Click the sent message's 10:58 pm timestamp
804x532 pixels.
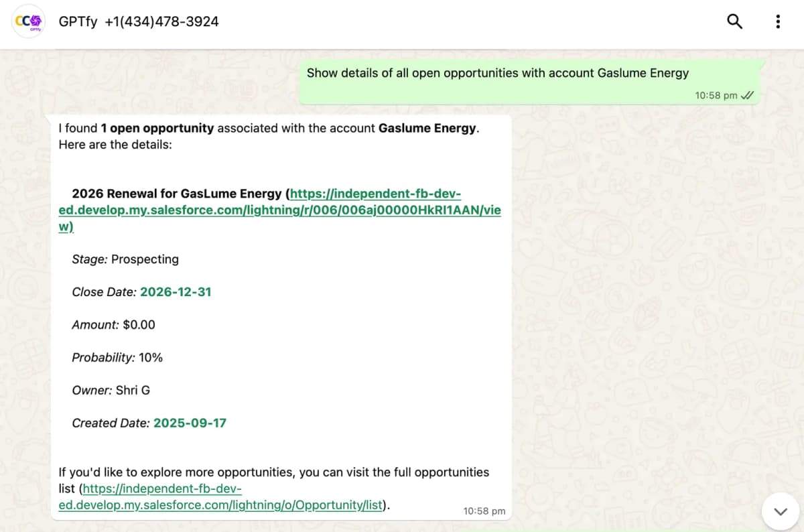coord(716,95)
